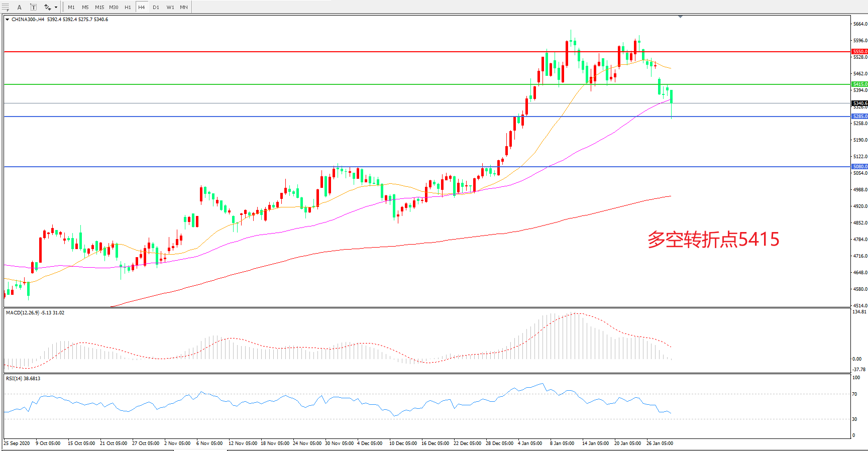The height and width of the screenshot is (451, 868).
Task: Select the Text tool (A)
Action: (x=20, y=7)
